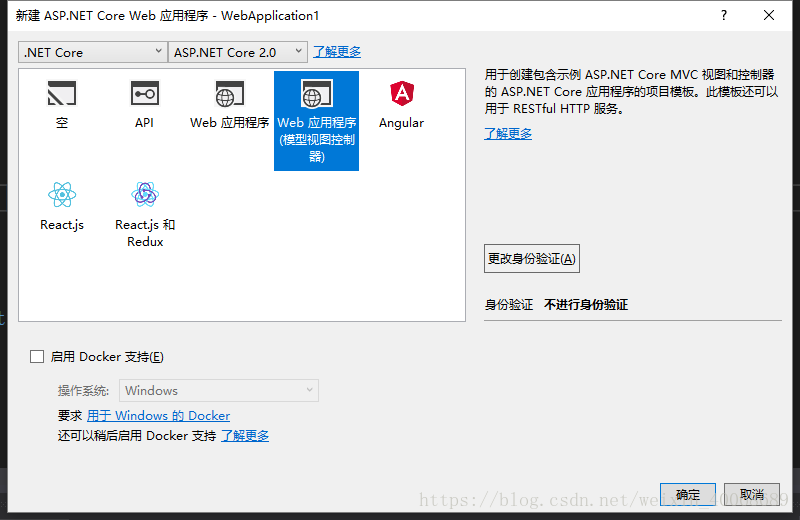Screen dimensions: 800x520
Task: Open 了解更多 link about Docker support
Action: (245, 436)
